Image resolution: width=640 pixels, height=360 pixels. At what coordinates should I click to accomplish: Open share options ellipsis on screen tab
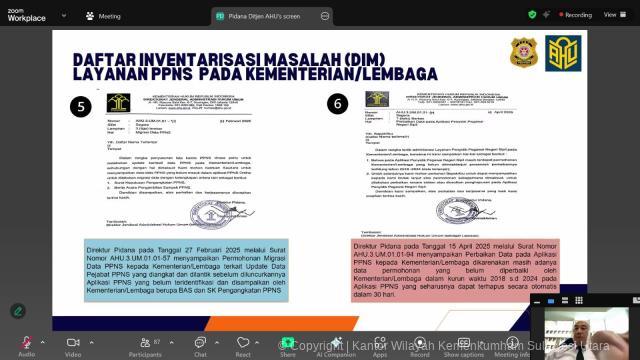click(x=325, y=16)
